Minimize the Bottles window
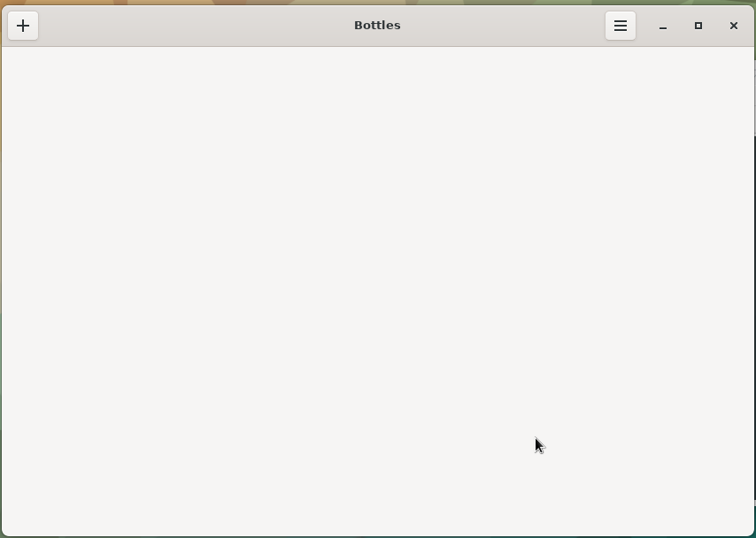756x538 pixels. [x=663, y=26]
